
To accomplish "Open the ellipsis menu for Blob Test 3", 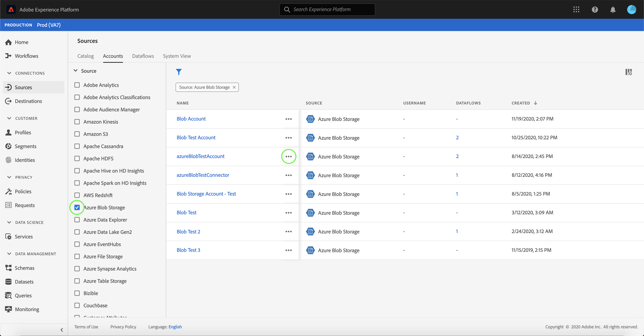I will click(x=288, y=250).
